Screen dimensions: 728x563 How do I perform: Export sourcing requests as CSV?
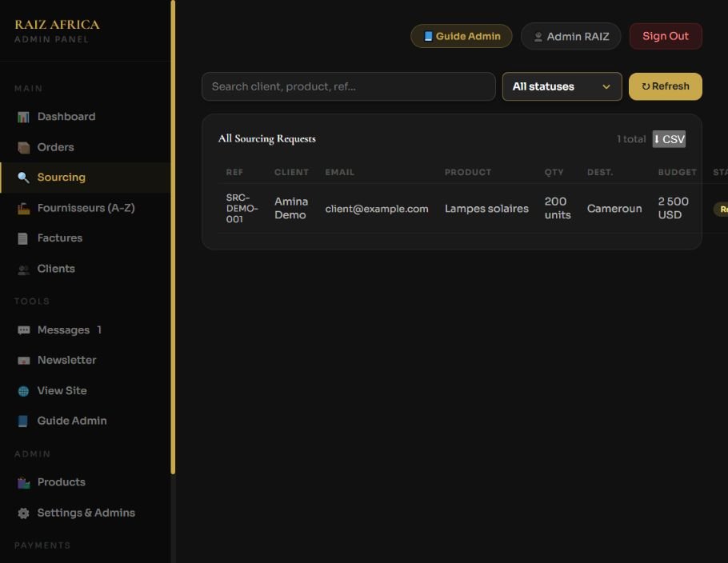[669, 139]
